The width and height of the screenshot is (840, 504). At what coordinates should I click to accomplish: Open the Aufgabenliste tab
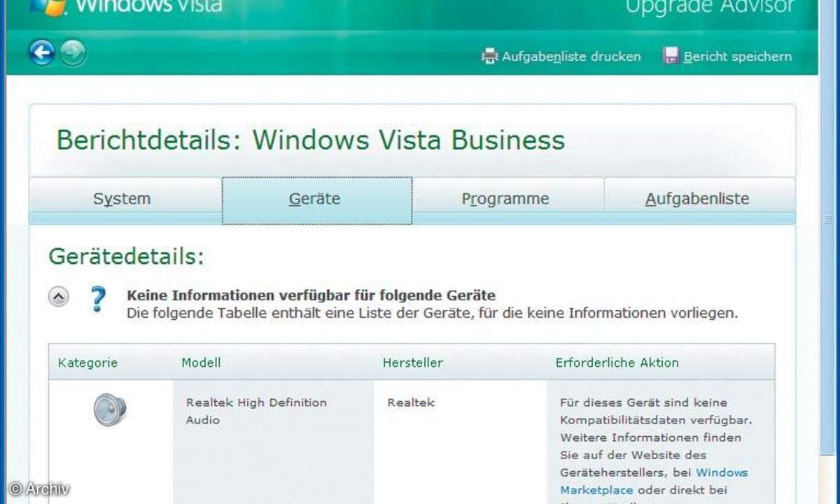pos(700,199)
